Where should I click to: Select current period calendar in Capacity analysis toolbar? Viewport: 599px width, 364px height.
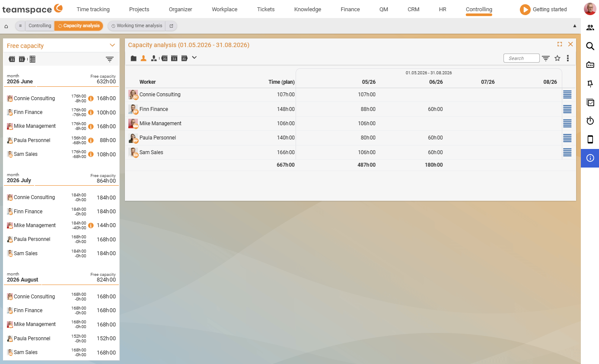(x=174, y=58)
